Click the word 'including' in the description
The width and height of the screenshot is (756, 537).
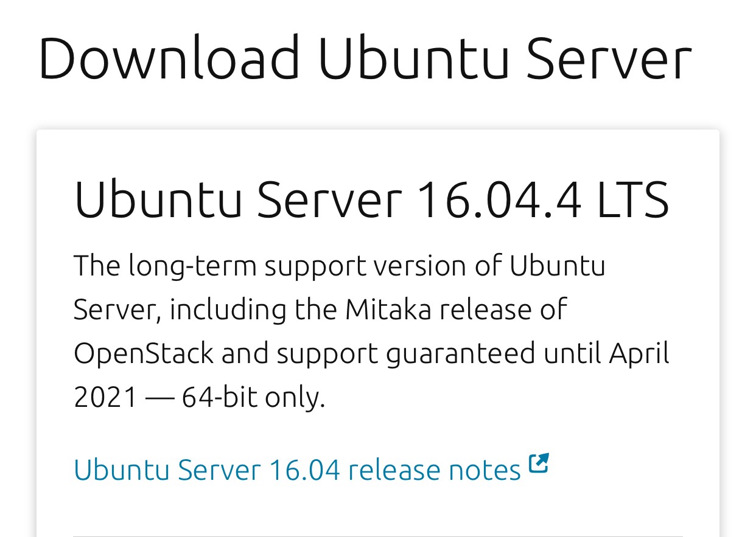click(x=228, y=310)
